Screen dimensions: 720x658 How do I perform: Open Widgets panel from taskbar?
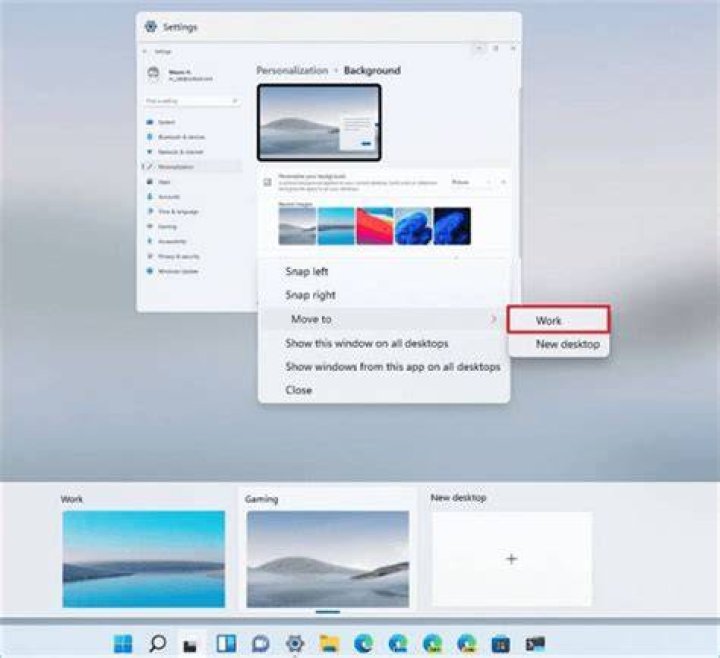tap(226, 643)
